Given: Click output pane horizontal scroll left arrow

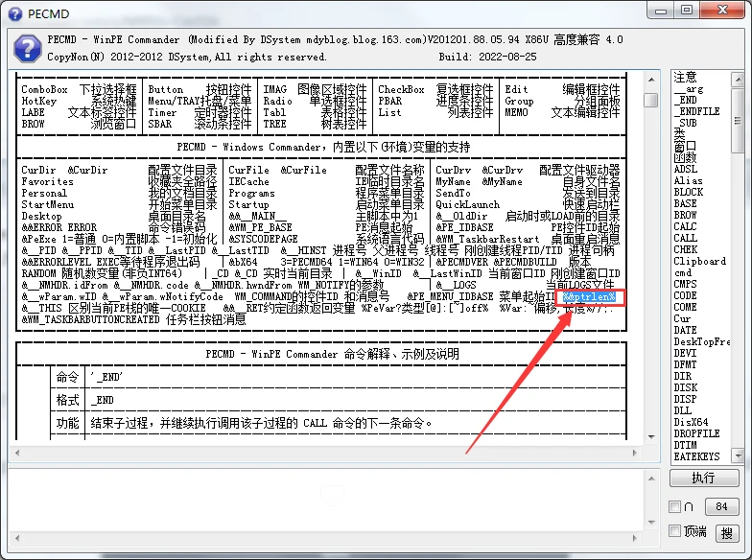Looking at the screenshot, I should tap(17, 538).
